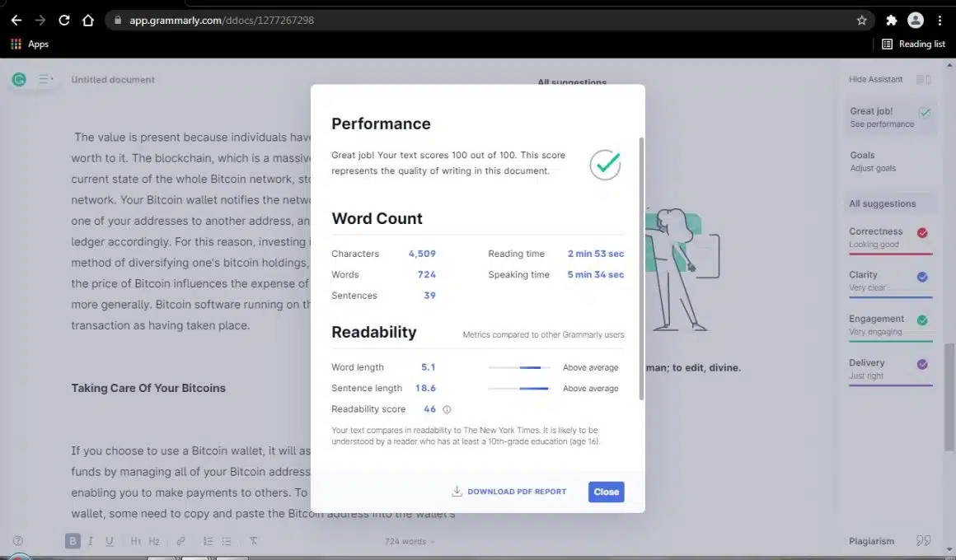Click the clear formatting icon
This screenshot has width=956, height=560.
coord(253,541)
